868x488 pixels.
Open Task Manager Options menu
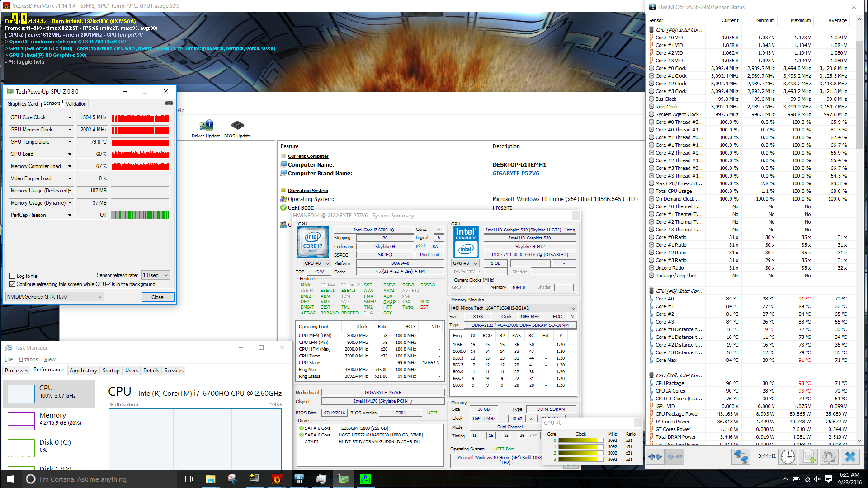point(28,359)
